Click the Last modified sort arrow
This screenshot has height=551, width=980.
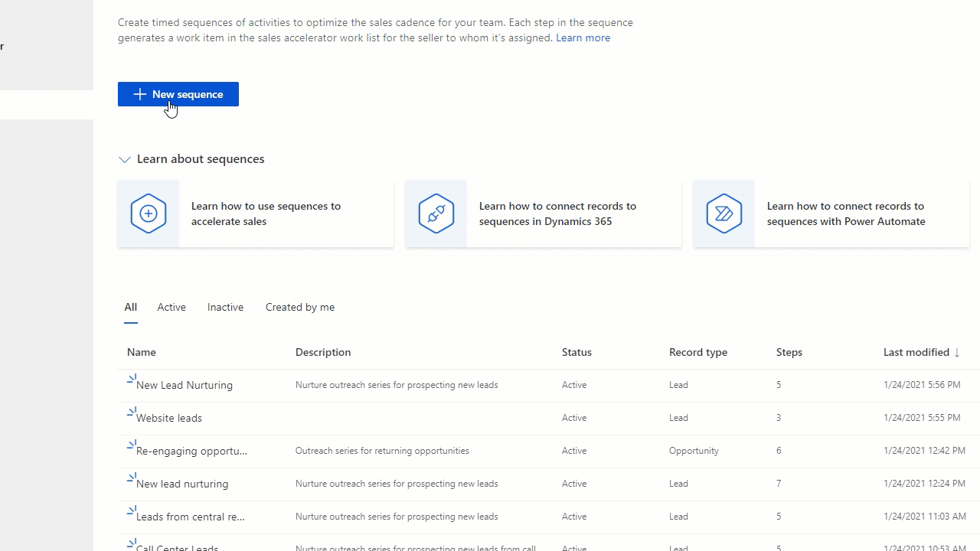[956, 353]
